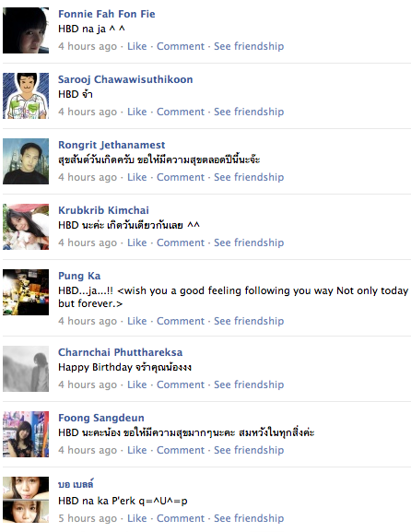Viewport: 411px width, 532px height.
Task: Comment on Sarooj Chawawisuthikoon's post
Action: coord(181,112)
